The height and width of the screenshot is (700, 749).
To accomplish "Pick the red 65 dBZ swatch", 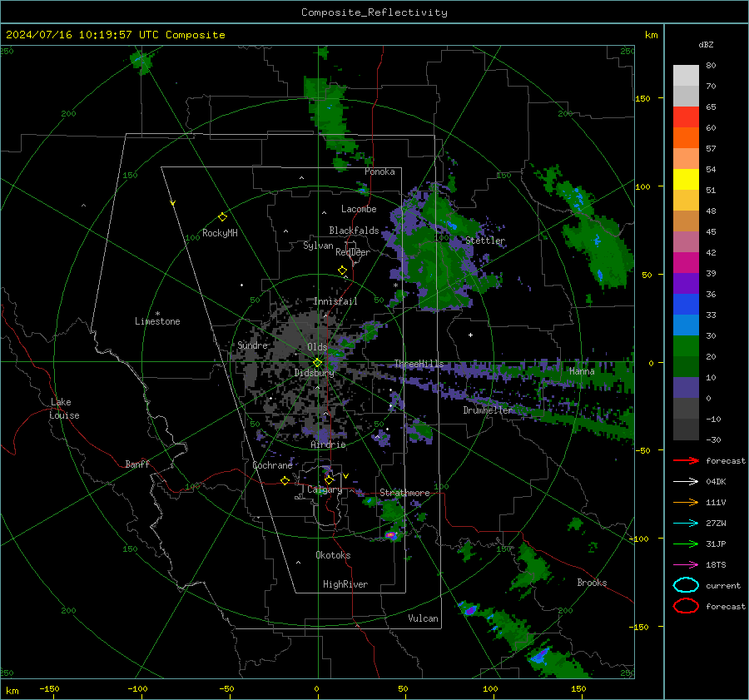I will (686, 117).
